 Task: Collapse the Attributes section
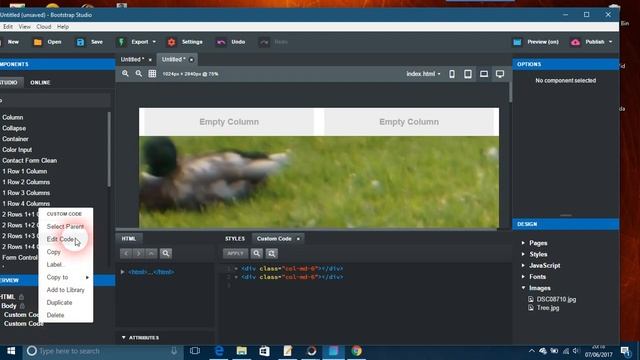click(x=124, y=338)
